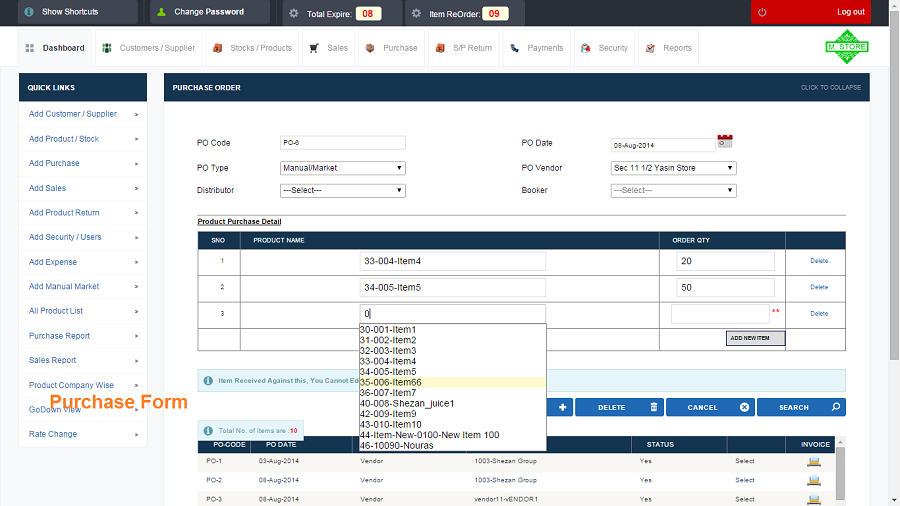Click the PO Code input field
The width and height of the screenshot is (900, 506).
point(343,143)
